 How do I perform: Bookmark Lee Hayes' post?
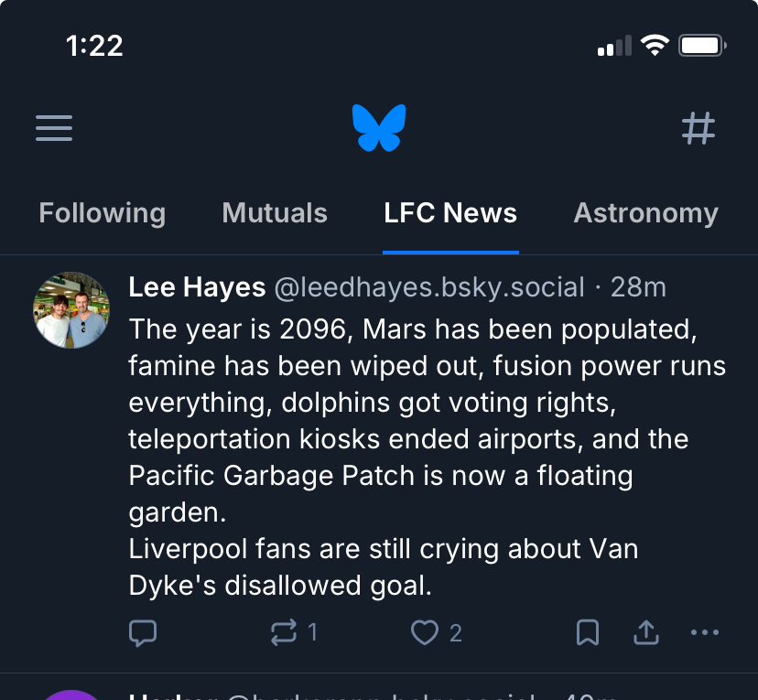coord(588,632)
